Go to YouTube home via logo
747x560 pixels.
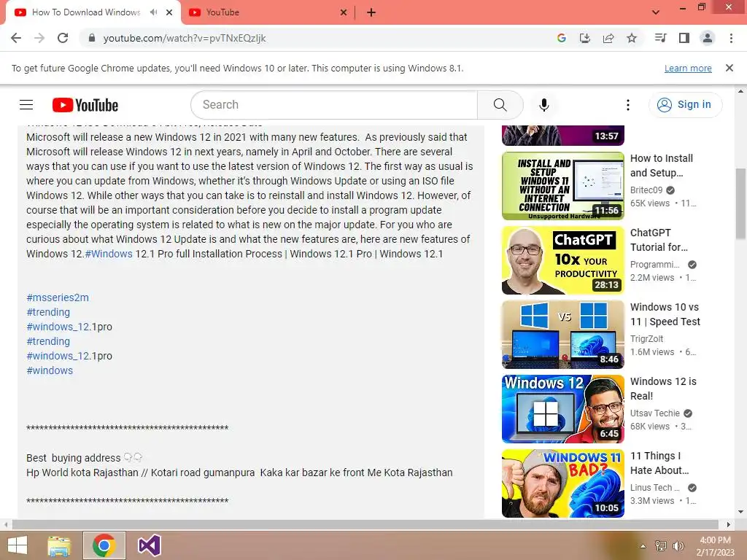[x=85, y=105]
